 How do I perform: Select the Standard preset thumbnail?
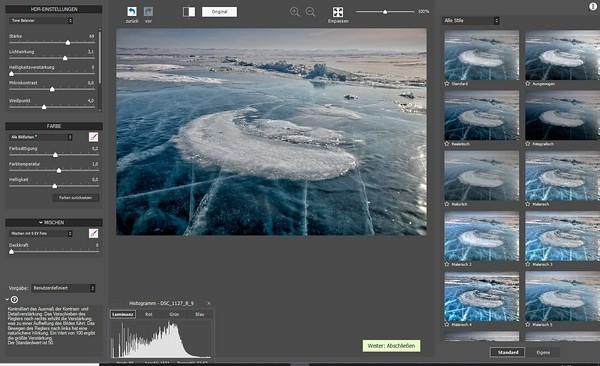coord(482,55)
